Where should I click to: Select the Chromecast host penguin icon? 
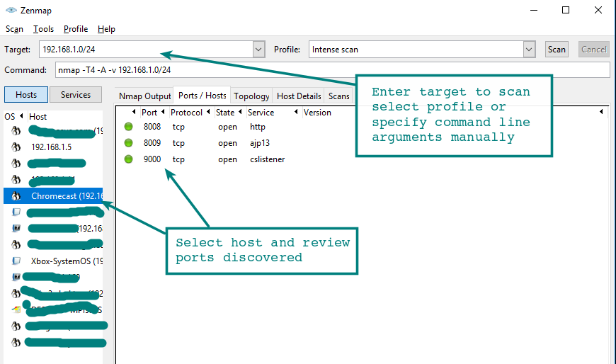tap(16, 196)
